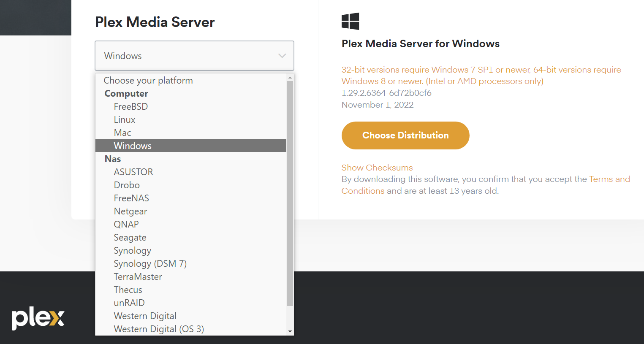Select FreeBSD from platform list

tap(131, 107)
